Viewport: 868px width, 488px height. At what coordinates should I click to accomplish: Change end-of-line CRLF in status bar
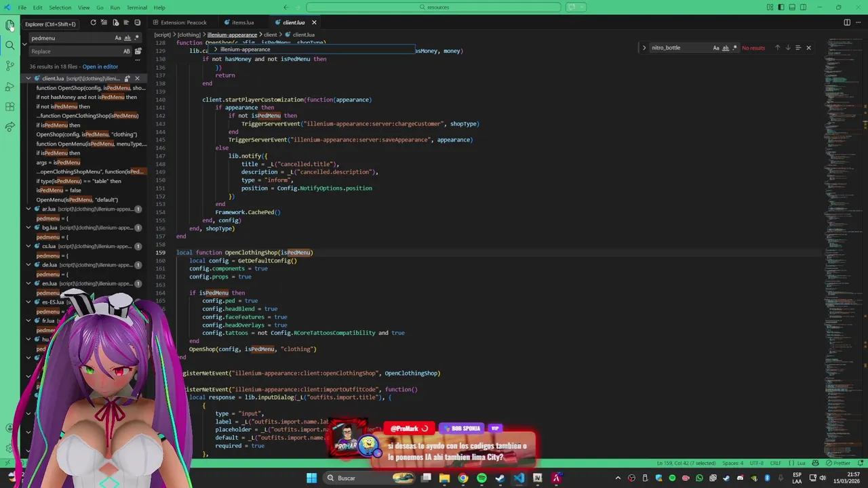point(775,463)
